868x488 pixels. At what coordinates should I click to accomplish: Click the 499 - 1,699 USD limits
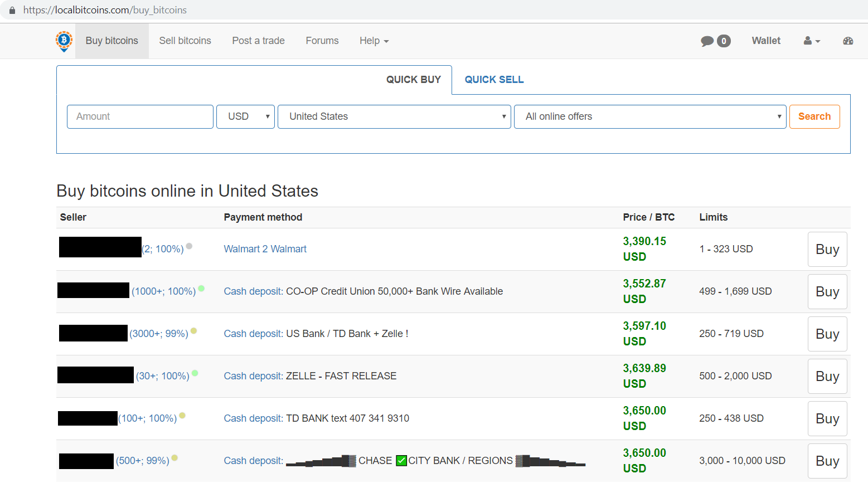(736, 291)
